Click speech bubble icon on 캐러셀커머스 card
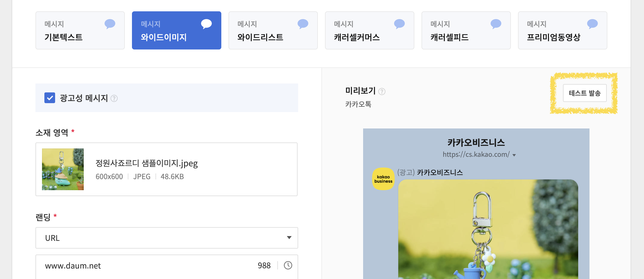The width and height of the screenshot is (644, 279). click(x=399, y=24)
